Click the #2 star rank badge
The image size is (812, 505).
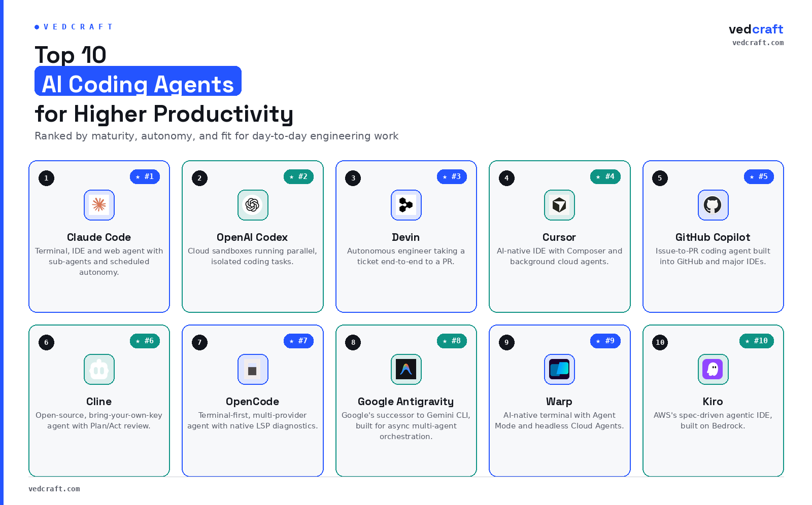pyautogui.click(x=298, y=176)
